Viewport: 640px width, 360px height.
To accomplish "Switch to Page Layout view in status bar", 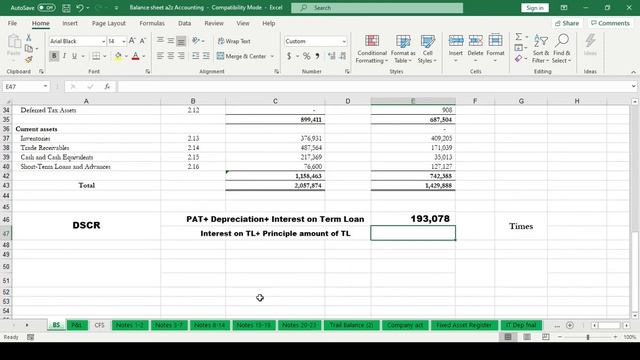I will tap(527, 337).
